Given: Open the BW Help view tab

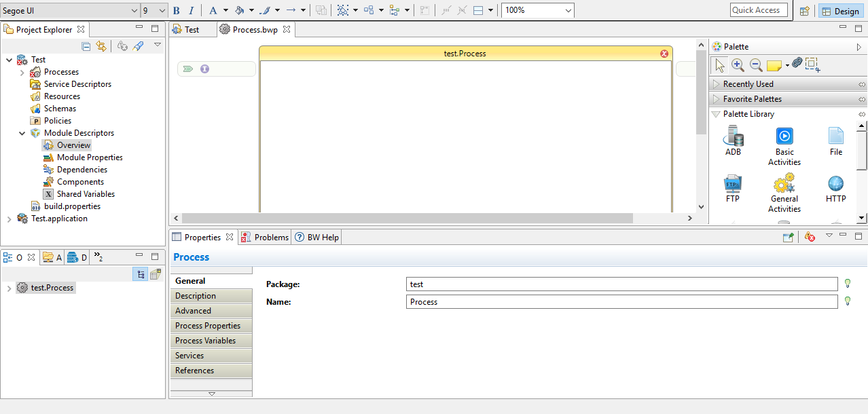Looking at the screenshot, I should [317, 237].
